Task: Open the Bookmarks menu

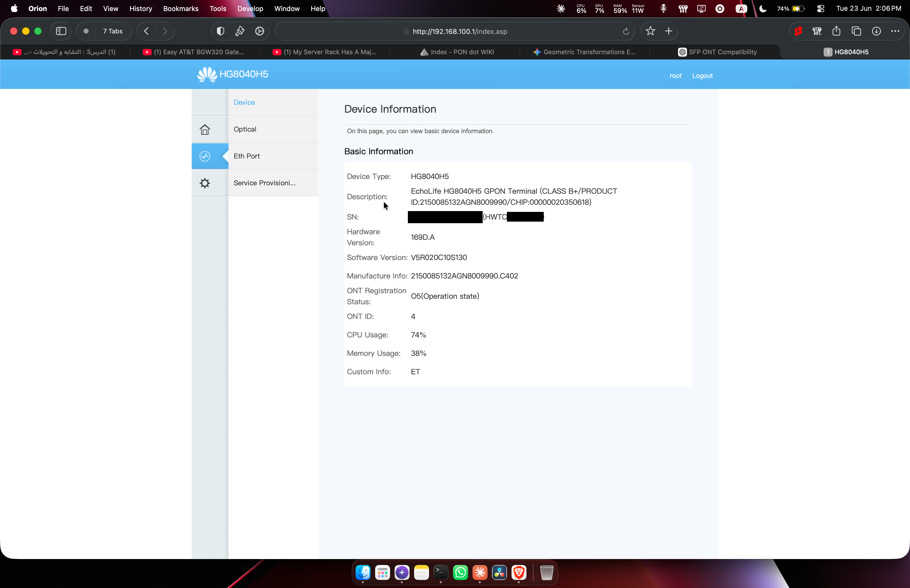Action: pos(181,9)
